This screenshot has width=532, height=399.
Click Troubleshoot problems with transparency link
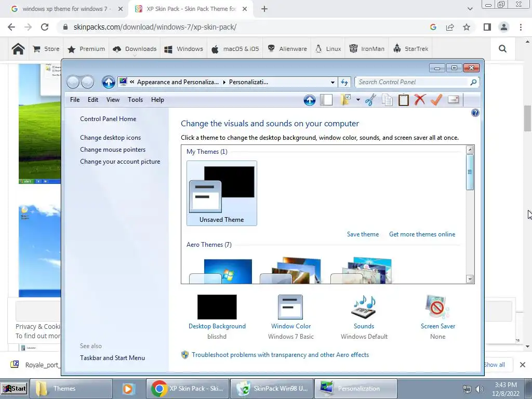click(x=280, y=355)
